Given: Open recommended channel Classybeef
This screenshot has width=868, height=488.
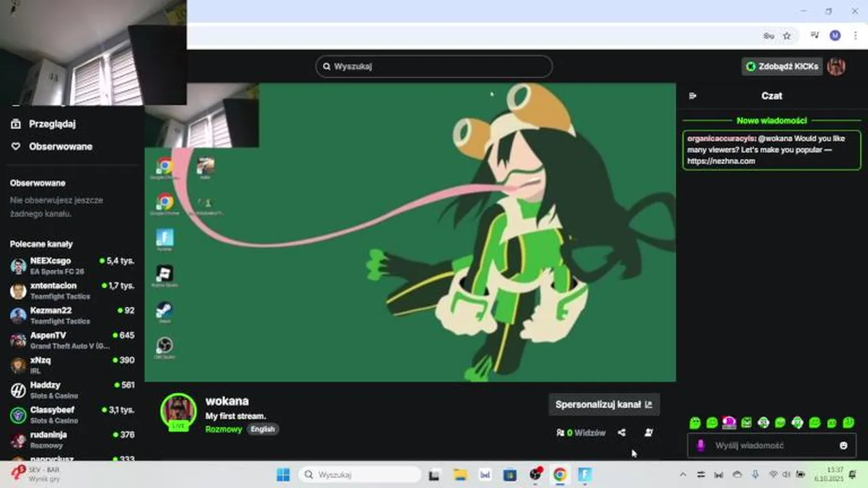Looking at the screenshot, I should (x=72, y=415).
